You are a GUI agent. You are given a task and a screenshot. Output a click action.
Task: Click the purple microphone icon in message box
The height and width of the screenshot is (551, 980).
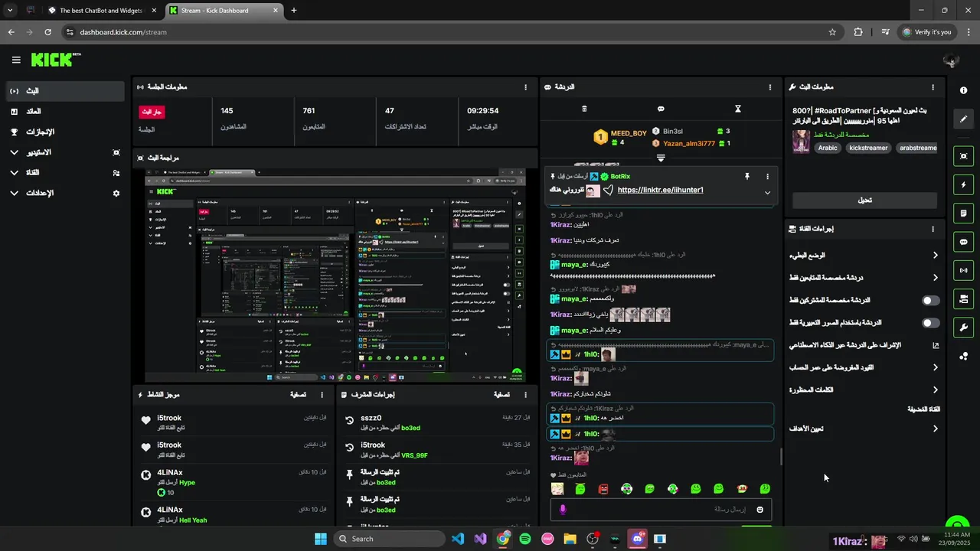(563, 510)
